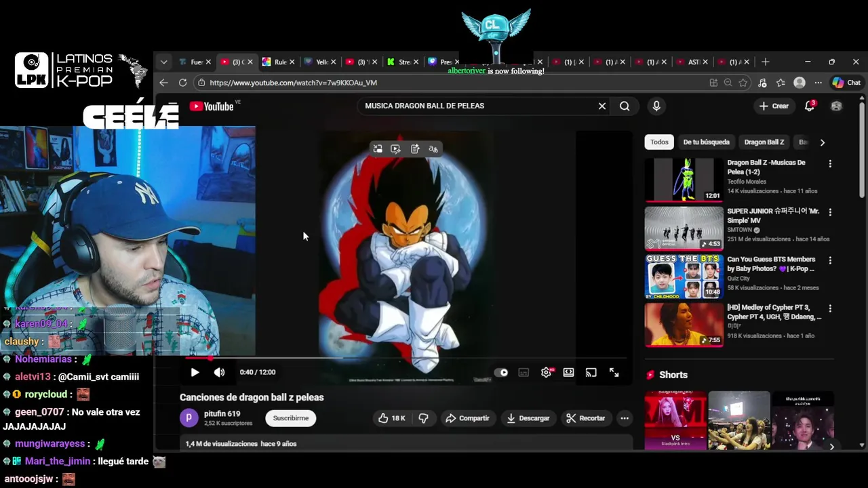868x488 pixels.
Task: Click first overlay icon above the video
Action: tap(378, 149)
